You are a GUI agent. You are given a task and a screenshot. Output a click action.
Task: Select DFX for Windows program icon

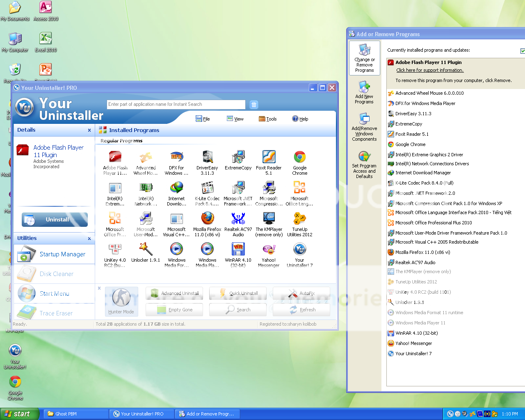click(x=176, y=157)
